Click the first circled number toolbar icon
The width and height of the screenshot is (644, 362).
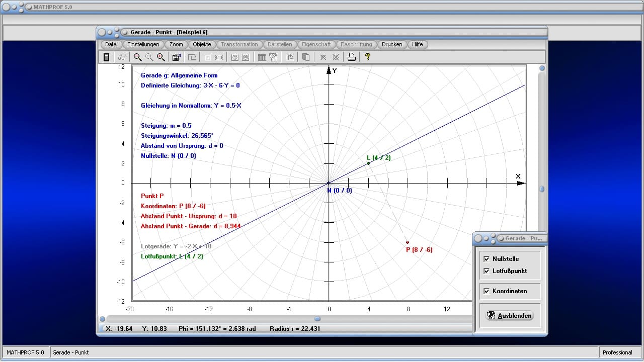(x=234, y=57)
